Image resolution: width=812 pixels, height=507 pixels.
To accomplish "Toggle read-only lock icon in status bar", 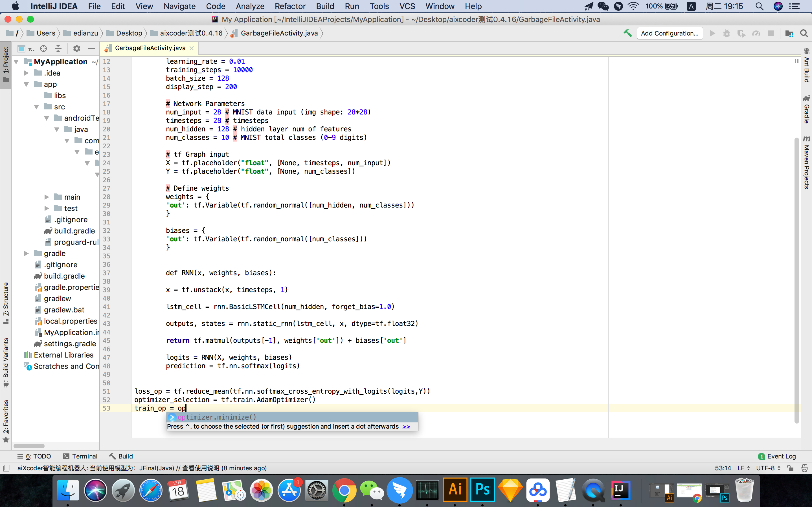I will (790, 468).
